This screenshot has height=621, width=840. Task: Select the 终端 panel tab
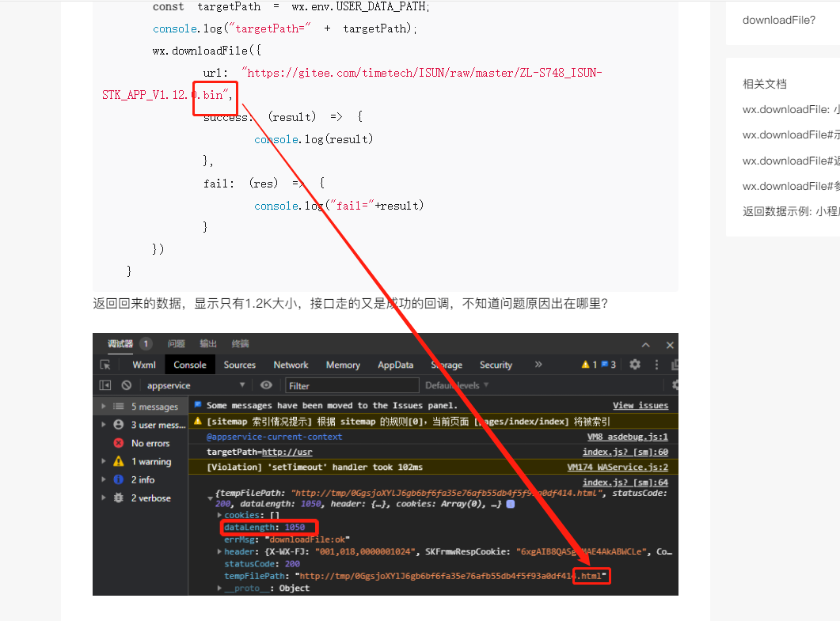pos(240,343)
